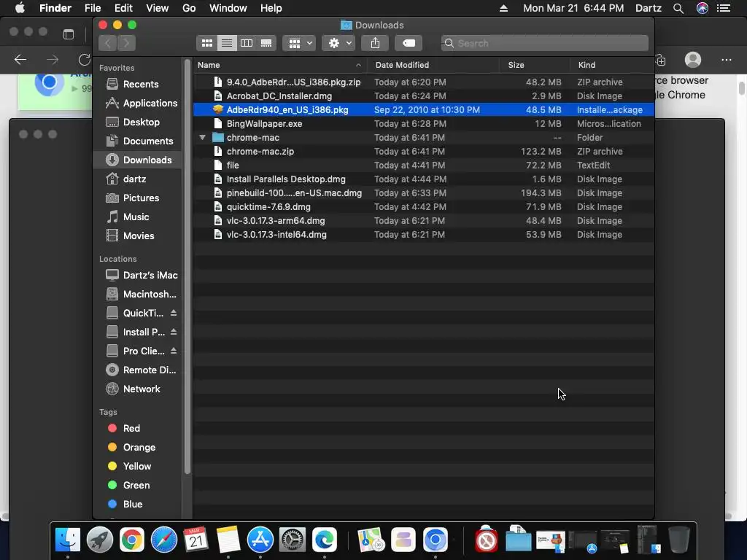
Task: Select the Yellow tag
Action: click(136, 467)
